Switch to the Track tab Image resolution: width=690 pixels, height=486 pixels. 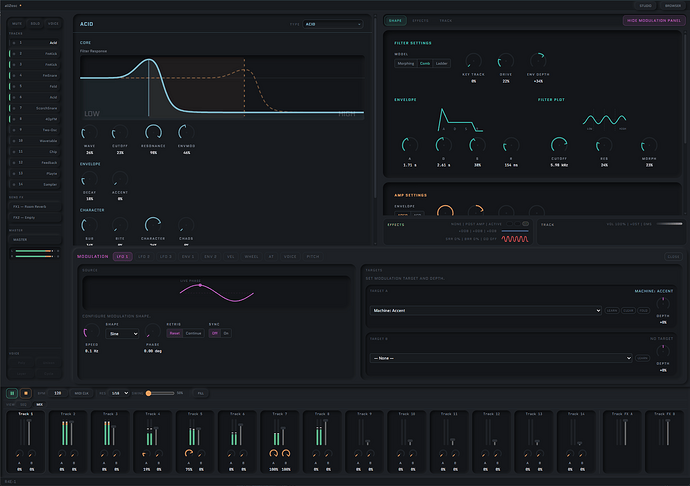(x=445, y=21)
